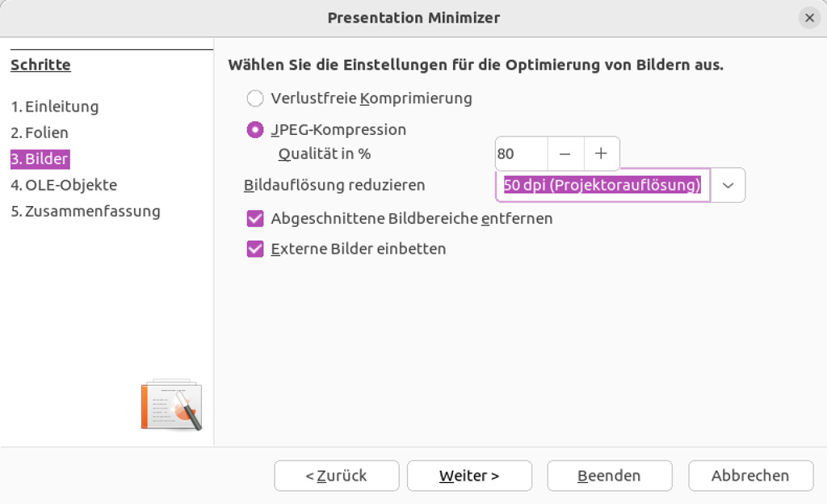
Task: Toggle Externe Bilder einbetten checkbox
Action: 255,249
